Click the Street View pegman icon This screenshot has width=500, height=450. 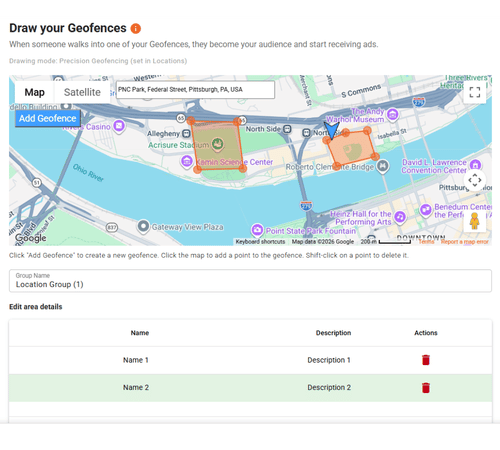[x=474, y=221]
